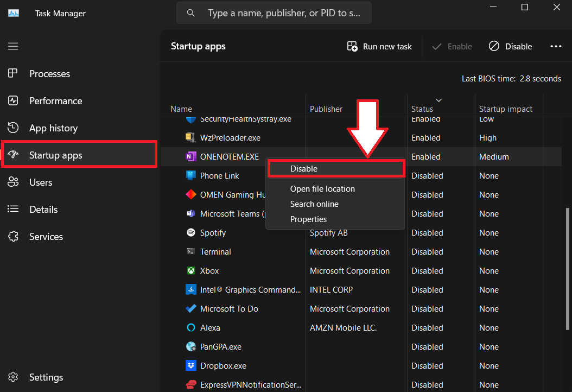Screen dimensions: 572x392
Task: Click the Enable toolbar button
Action: (x=452, y=46)
